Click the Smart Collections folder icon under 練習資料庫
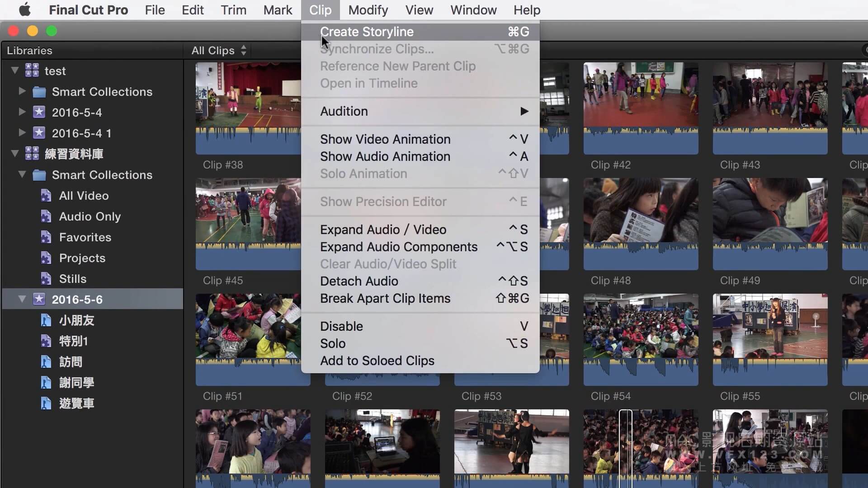The image size is (868, 488). pos(39,175)
